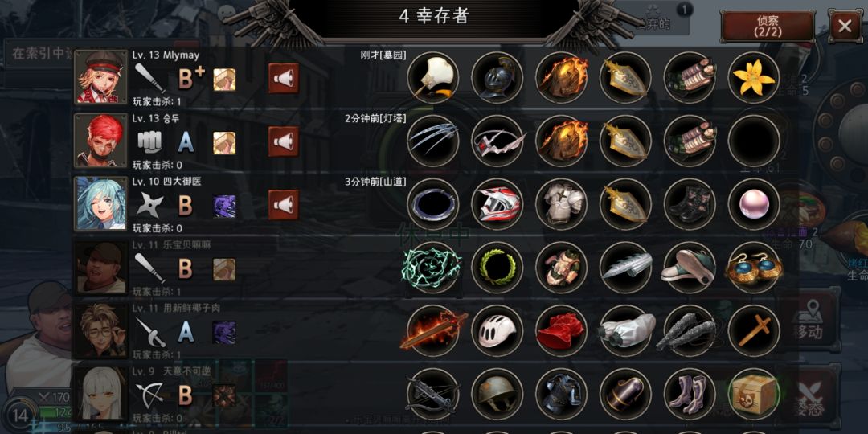Select the pink pearl accessory item

tap(753, 204)
